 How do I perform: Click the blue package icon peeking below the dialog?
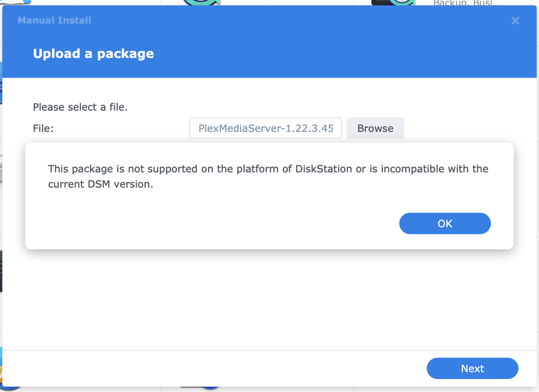209,388
